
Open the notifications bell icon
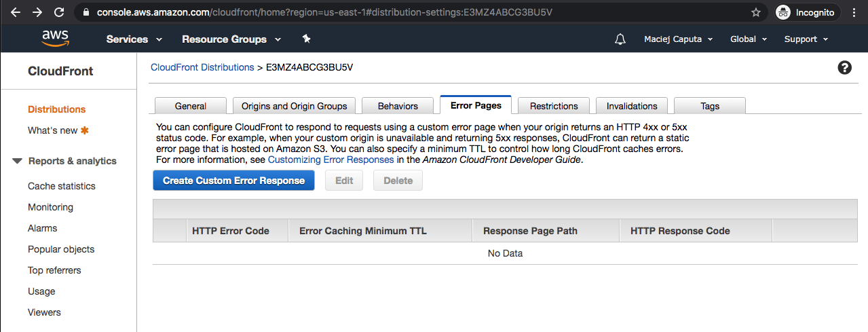[x=620, y=39]
